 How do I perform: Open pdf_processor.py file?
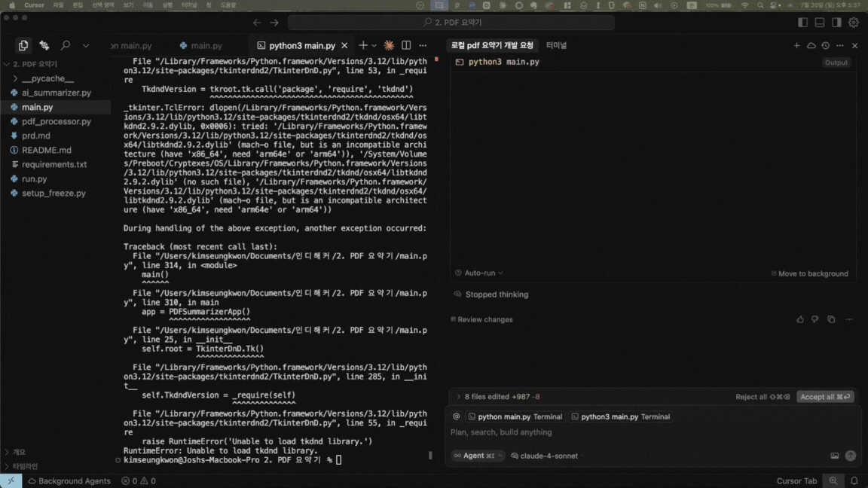coord(55,121)
